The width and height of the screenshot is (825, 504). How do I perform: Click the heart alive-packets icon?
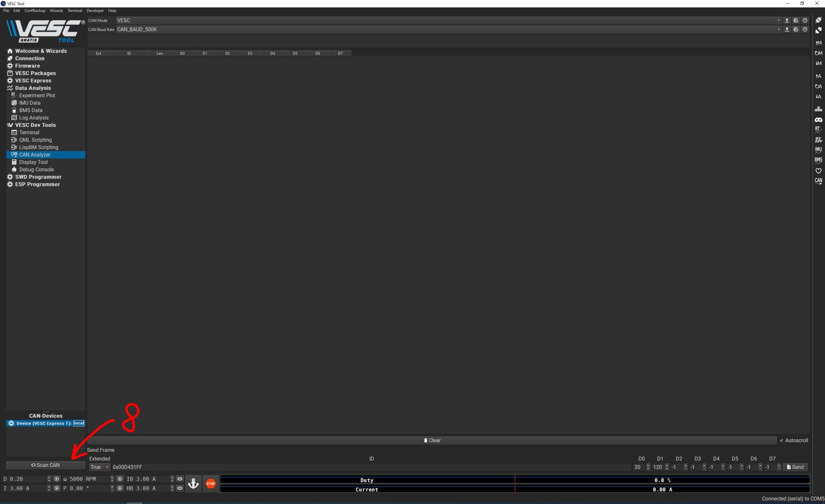818,171
